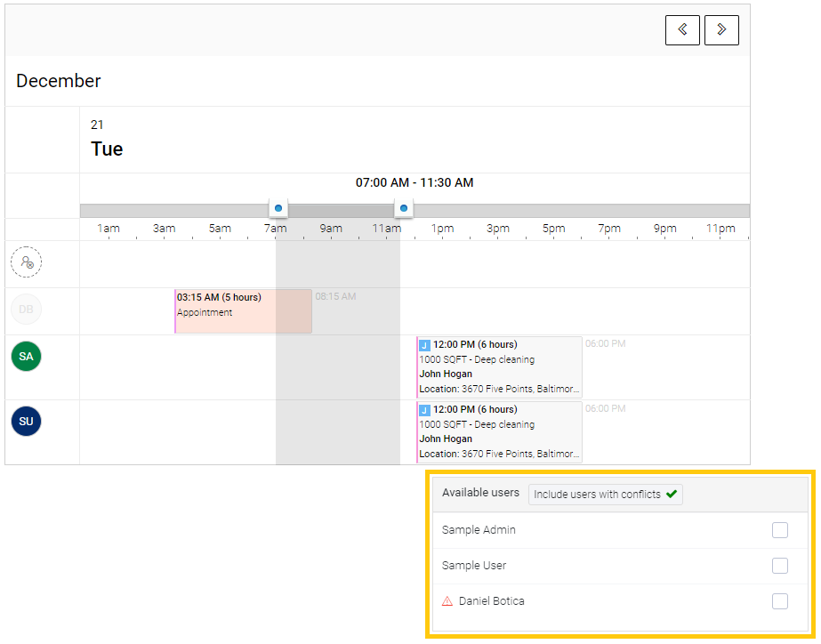Open the 03:15 AM Appointment block
Viewport: 821px width, 644px height.
pyautogui.click(x=243, y=311)
